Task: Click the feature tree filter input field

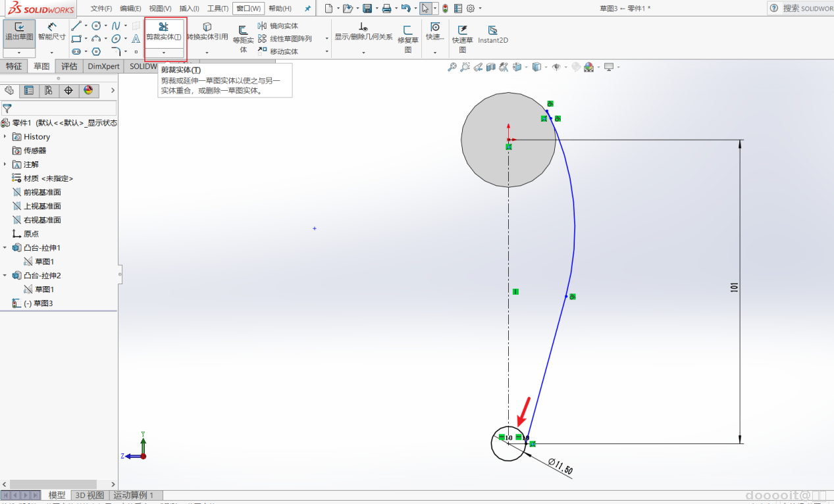Action: pos(64,109)
